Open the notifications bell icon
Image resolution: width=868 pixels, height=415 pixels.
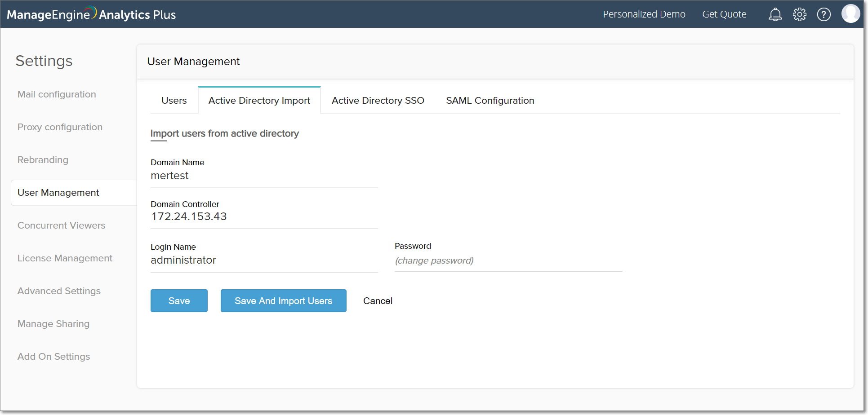tap(775, 15)
